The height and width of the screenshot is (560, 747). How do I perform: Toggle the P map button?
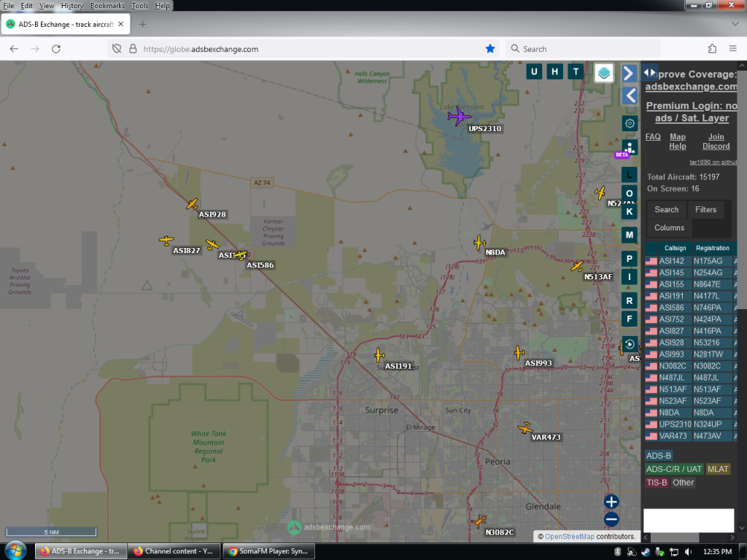[630, 259]
